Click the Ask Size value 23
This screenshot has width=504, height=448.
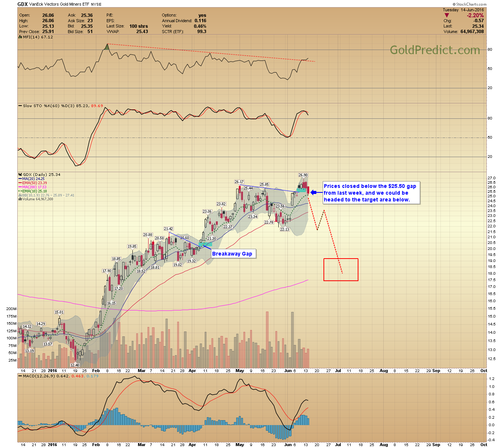[x=90, y=21]
